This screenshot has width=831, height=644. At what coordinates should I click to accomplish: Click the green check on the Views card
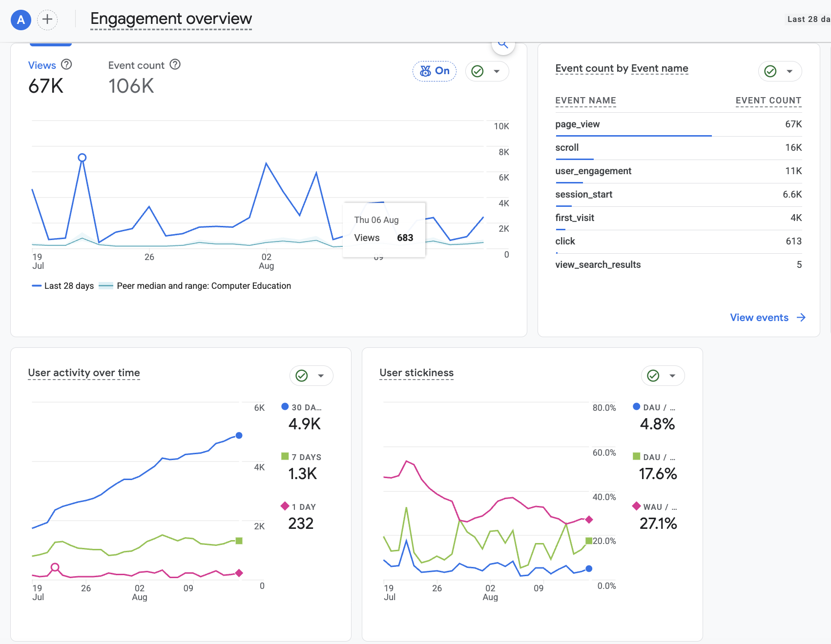pos(478,71)
